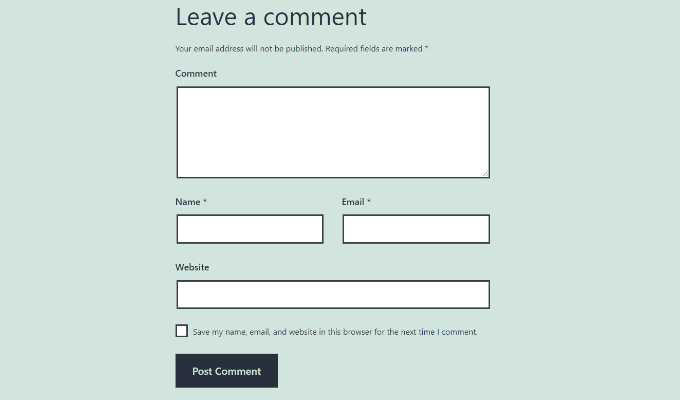Select the Email input box
680x400 pixels.
point(416,229)
